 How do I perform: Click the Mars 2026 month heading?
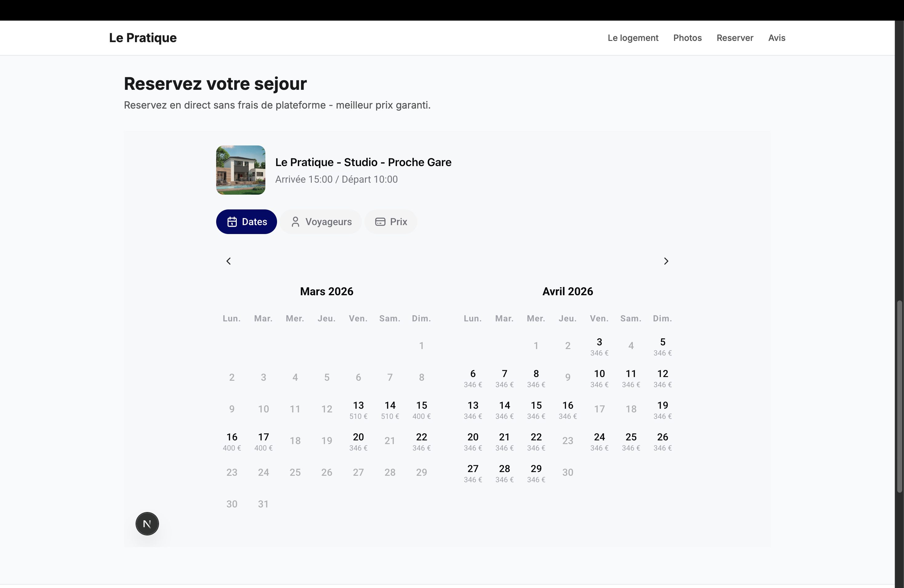click(x=327, y=291)
